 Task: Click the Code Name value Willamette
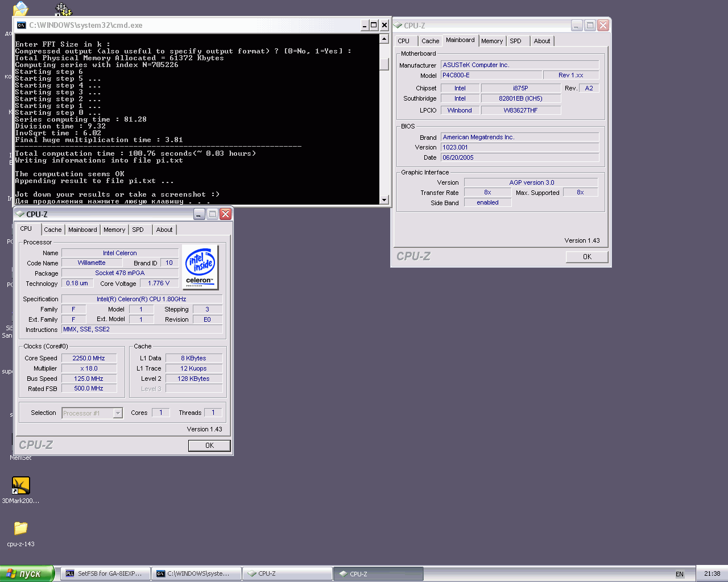tap(92, 263)
